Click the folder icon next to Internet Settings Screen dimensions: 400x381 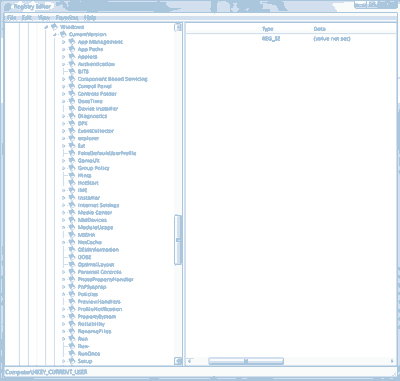72,205
